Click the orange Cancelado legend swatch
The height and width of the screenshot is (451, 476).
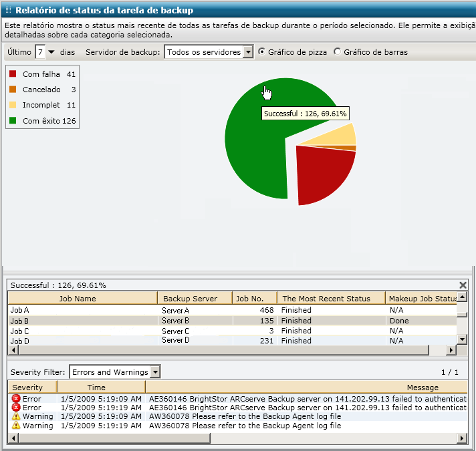[13, 90]
